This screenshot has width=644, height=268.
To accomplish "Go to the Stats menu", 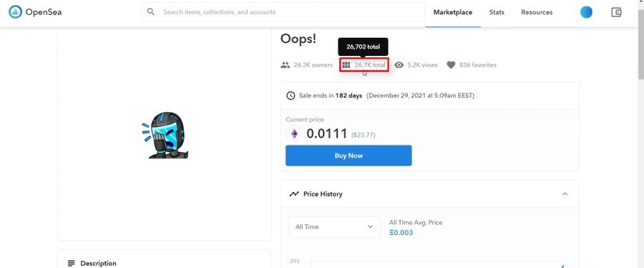I will click(497, 12).
